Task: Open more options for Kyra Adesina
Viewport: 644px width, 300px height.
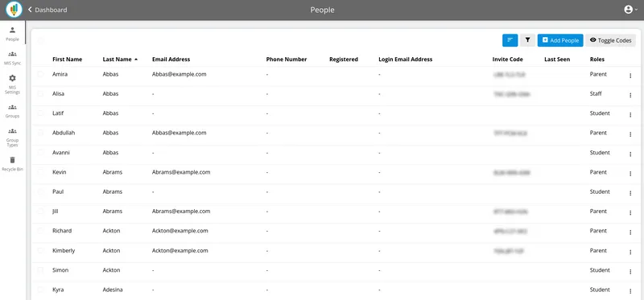Action: [x=630, y=291]
